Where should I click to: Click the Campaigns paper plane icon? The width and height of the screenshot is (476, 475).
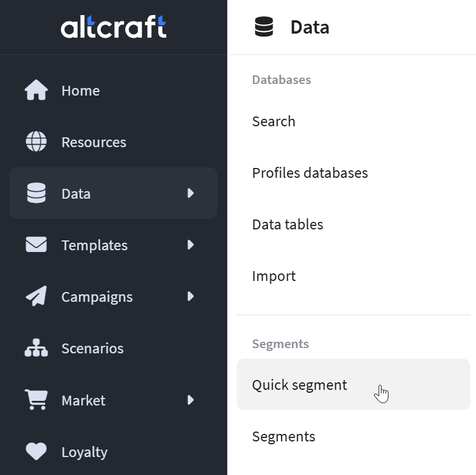(36, 296)
